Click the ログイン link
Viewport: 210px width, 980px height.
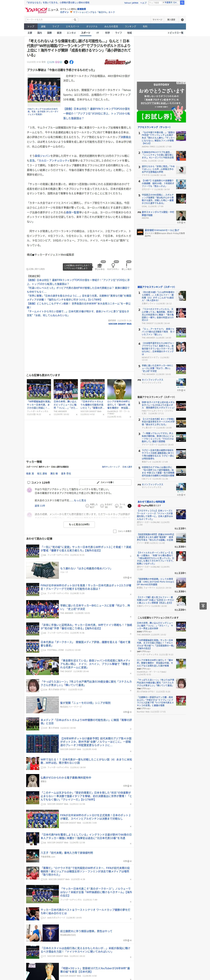tap(64, 12)
